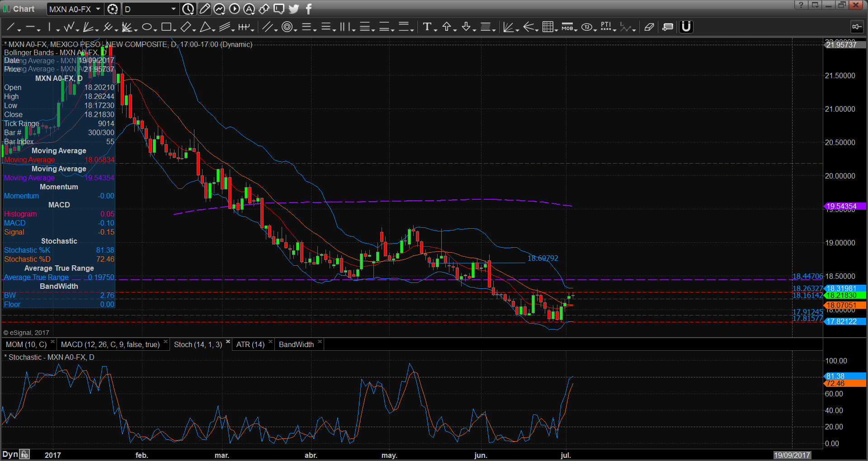Click the 18.69792 price annotation on chart
Image resolution: width=868 pixels, height=461 pixels.
click(x=543, y=258)
